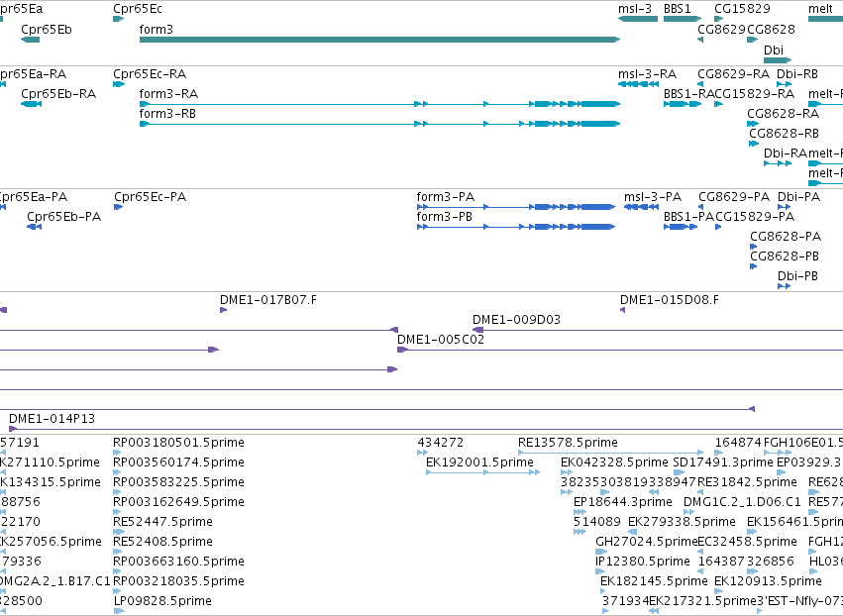Click the EK042328.5prime EST label
Viewport: 843px width, 616px height.
tap(614, 462)
